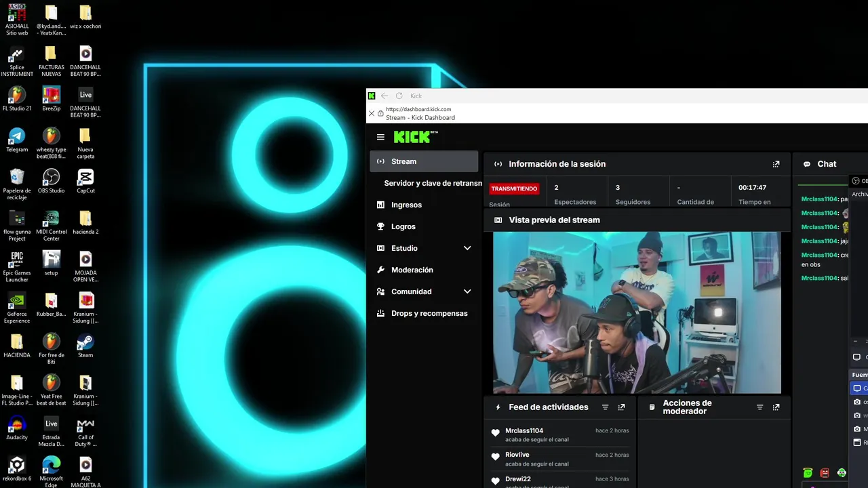Open Steam desktop shortcut

click(85, 346)
